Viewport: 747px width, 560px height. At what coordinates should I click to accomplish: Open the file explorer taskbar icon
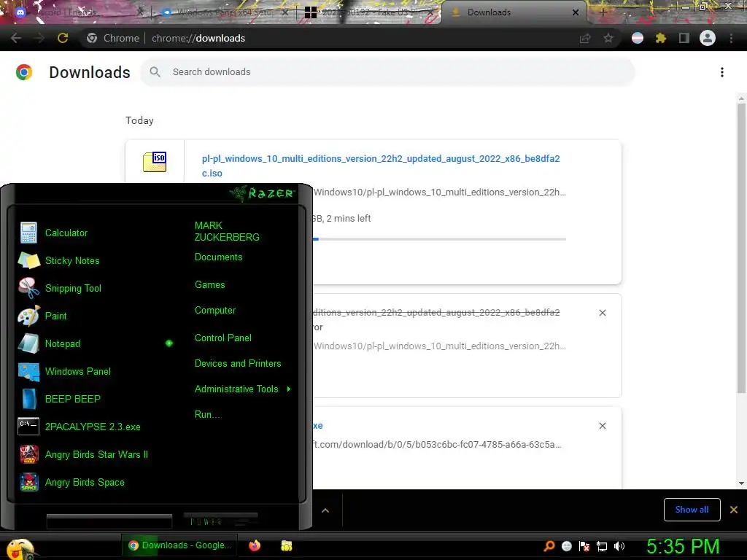pyautogui.click(x=286, y=545)
